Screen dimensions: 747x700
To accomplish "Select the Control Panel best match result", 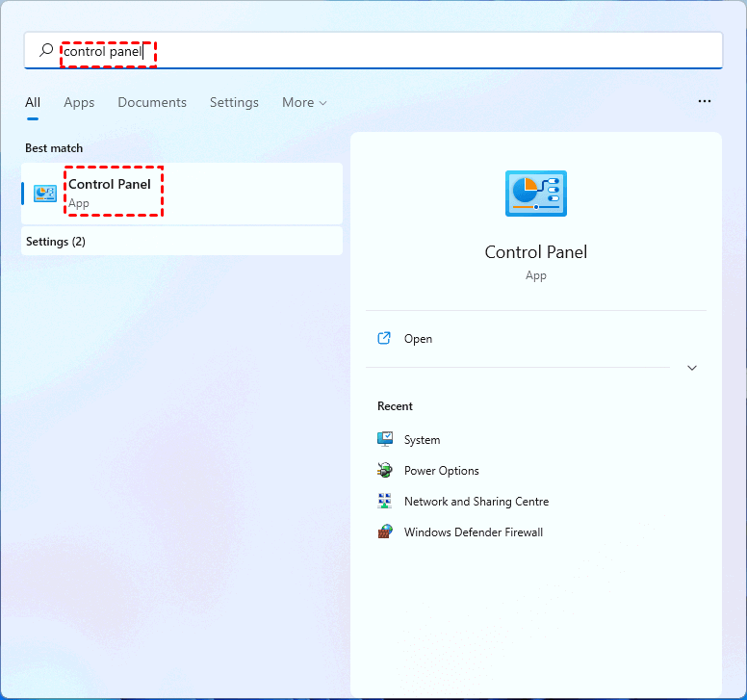I will coord(182,194).
